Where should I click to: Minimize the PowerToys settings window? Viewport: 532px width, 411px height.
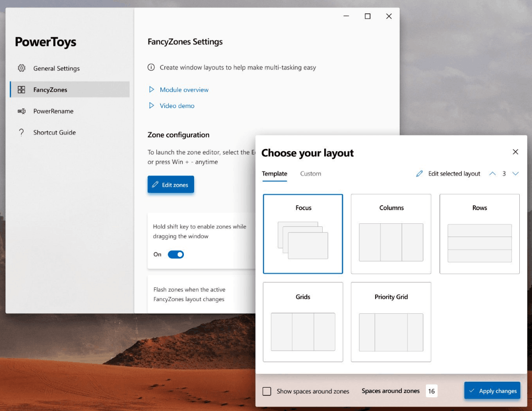(x=346, y=16)
